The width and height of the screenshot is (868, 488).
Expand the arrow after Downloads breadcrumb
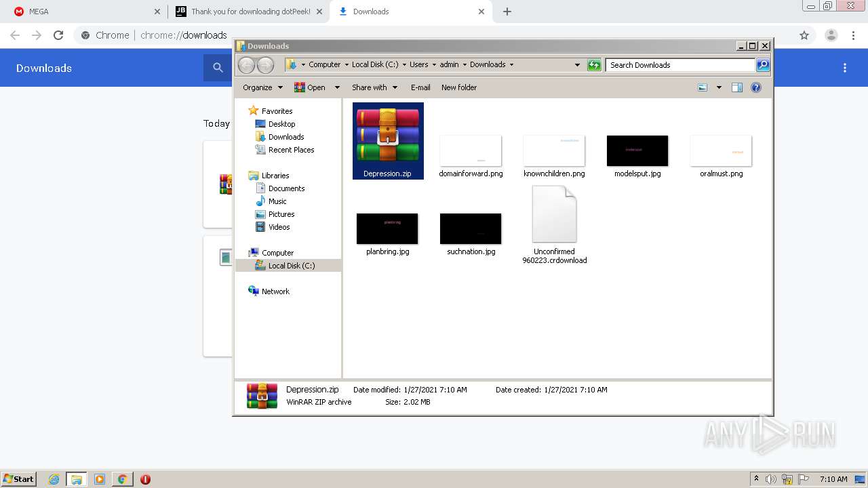(511, 65)
